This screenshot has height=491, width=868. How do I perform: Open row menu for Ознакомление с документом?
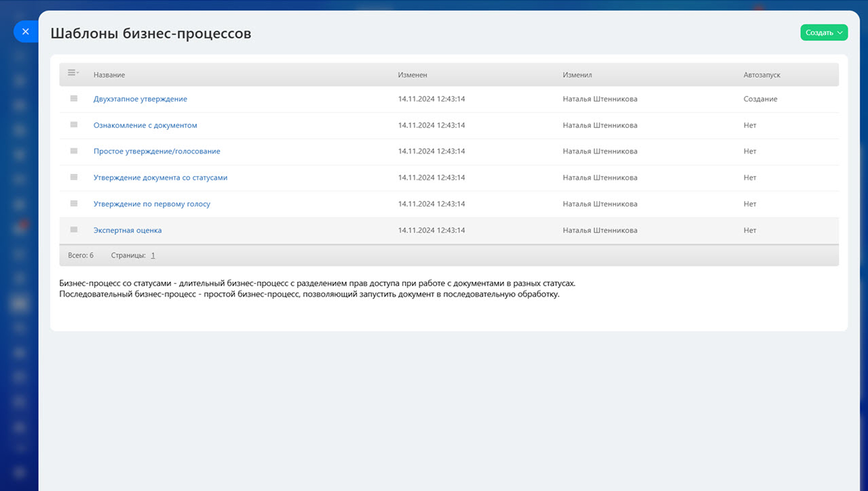[74, 125]
